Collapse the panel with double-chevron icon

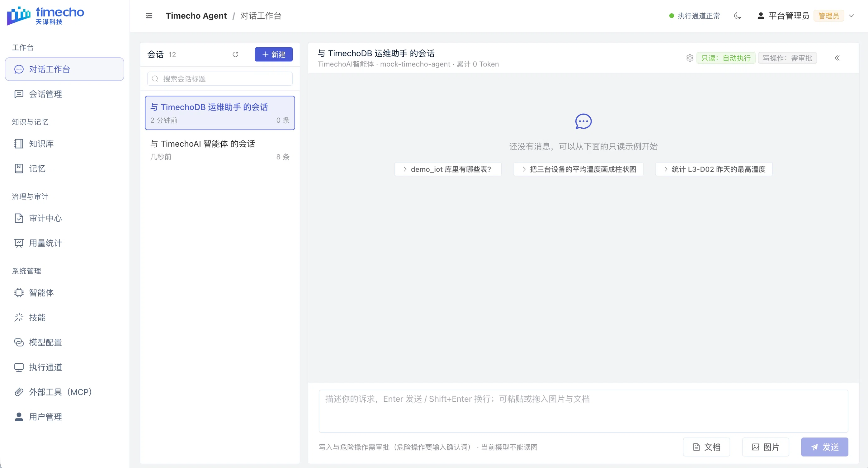[837, 58]
